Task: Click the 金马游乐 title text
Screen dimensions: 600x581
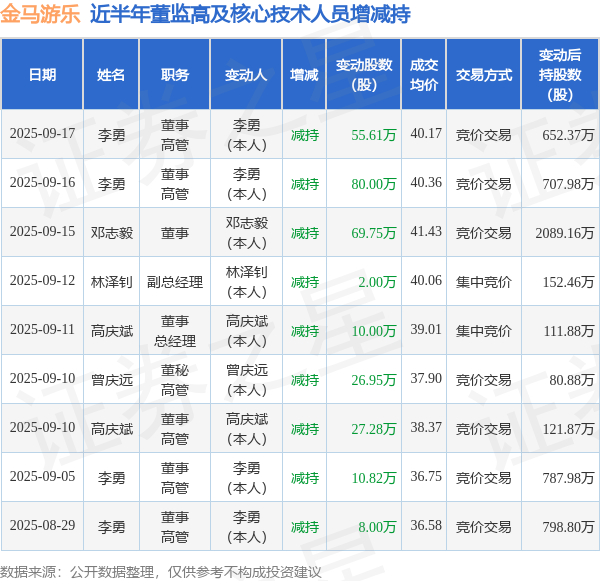Action: 40,14
